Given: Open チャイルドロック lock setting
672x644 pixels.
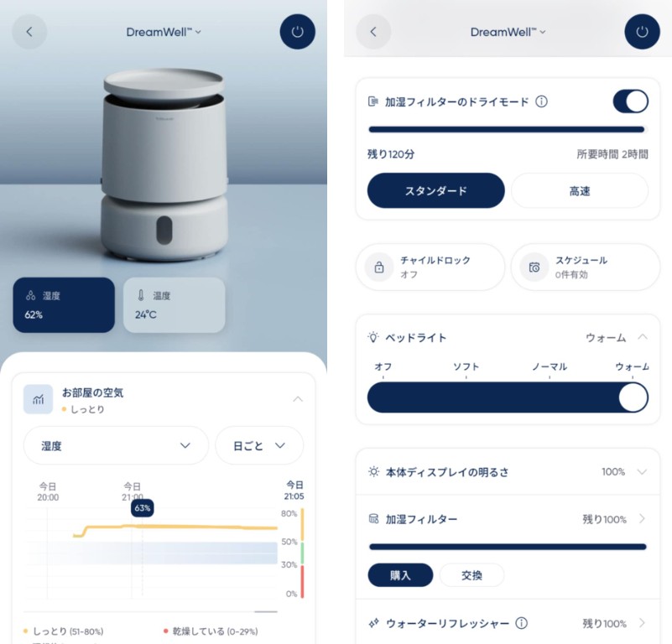Looking at the screenshot, I should coord(430,267).
